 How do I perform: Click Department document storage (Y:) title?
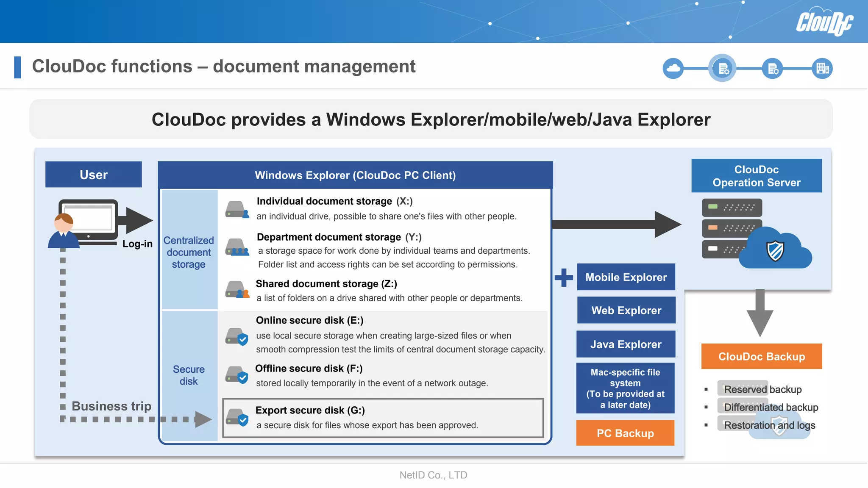[339, 237]
